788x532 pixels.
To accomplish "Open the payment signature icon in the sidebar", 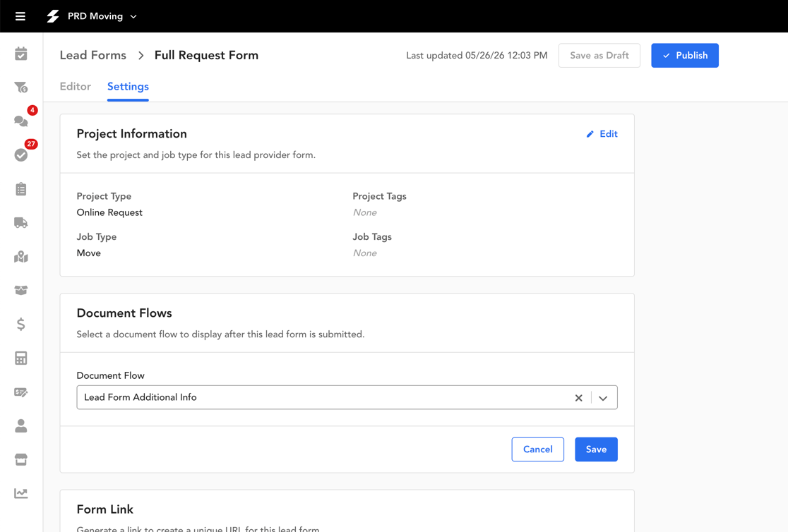I will coord(20,392).
